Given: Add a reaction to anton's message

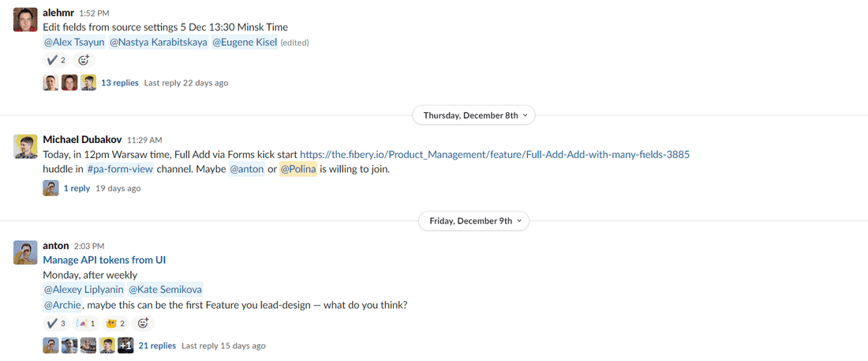Looking at the screenshot, I should [143, 323].
